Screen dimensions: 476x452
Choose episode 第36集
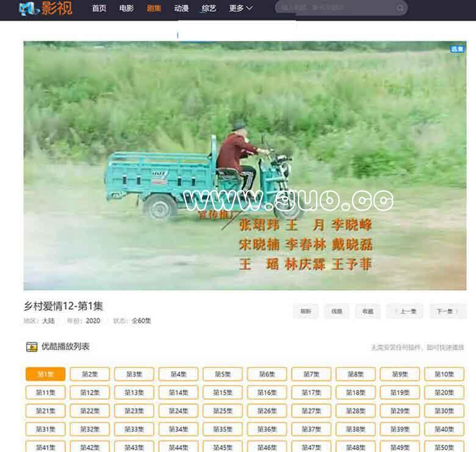tap(267, 429)
